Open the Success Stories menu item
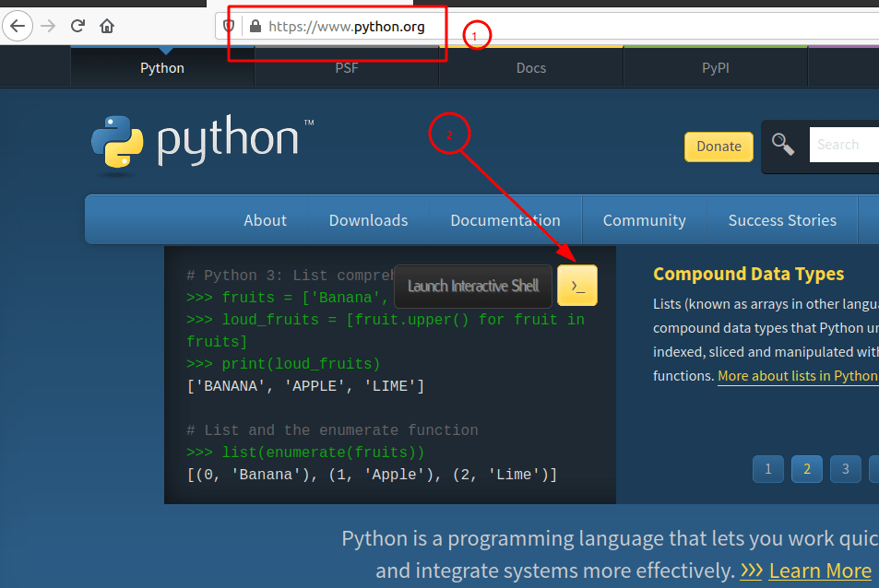The image size is (879, 588). pos(782,220)
